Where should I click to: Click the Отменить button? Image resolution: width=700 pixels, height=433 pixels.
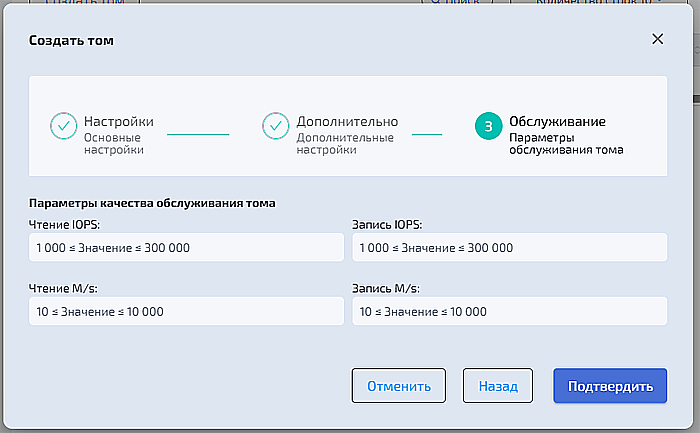click(x=399, y=386)
